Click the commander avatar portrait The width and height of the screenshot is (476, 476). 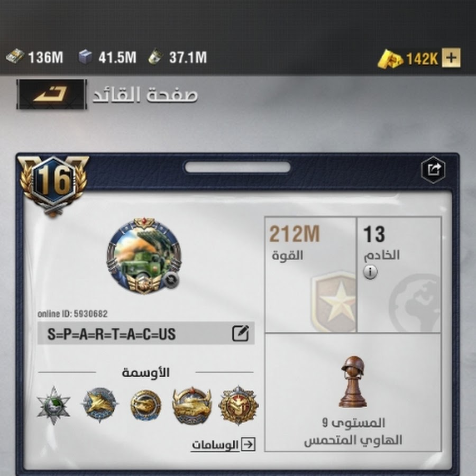144,255
